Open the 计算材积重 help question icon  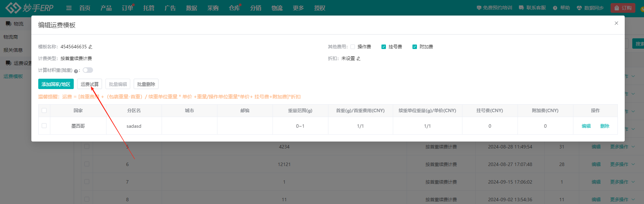click(x=76, y=71)
